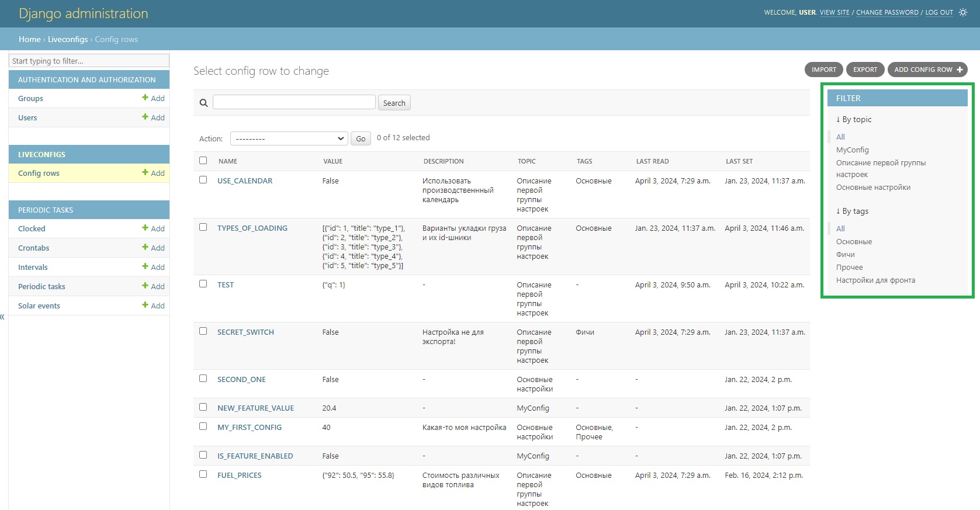Viewport: 980px width, 510px height.
Task: Click the Search button
Action: point(394,103)
